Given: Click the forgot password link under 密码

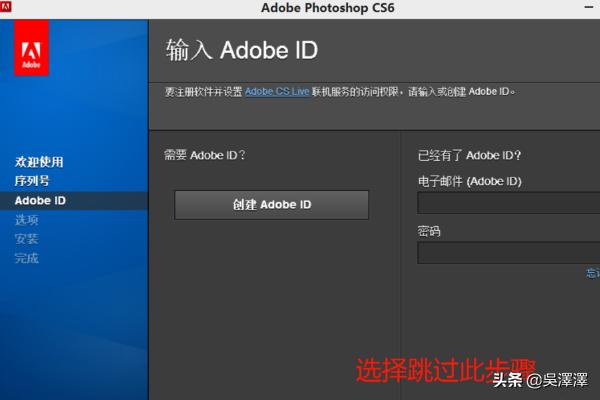Looking at the screenshot, I should point(593,273).
